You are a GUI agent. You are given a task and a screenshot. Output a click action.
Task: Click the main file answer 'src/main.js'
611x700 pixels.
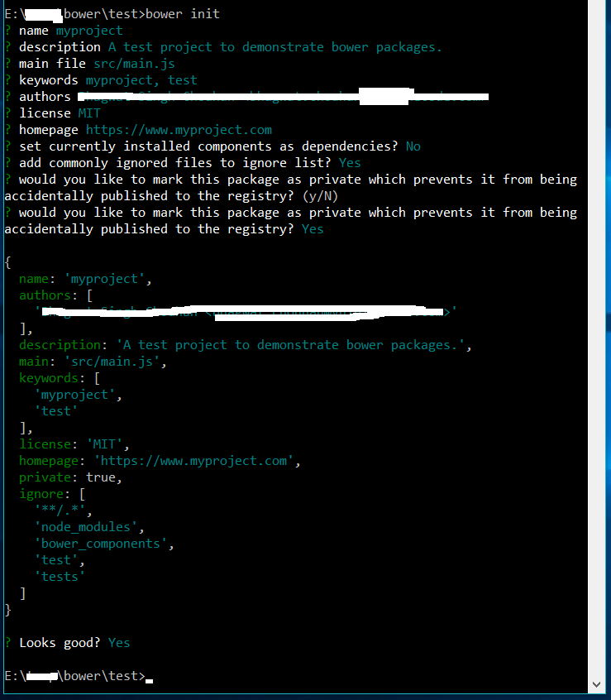134,64
